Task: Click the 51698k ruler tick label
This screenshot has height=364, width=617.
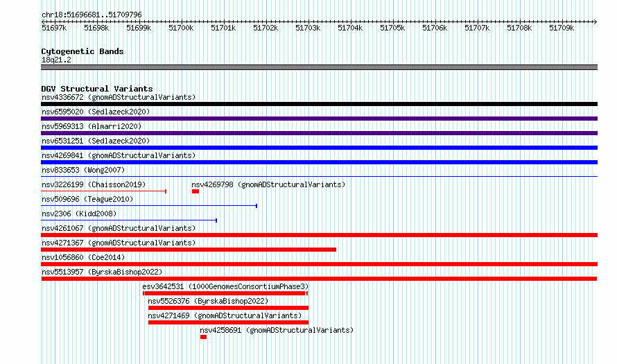Action: pyautogui.click(x=96, y=28)
